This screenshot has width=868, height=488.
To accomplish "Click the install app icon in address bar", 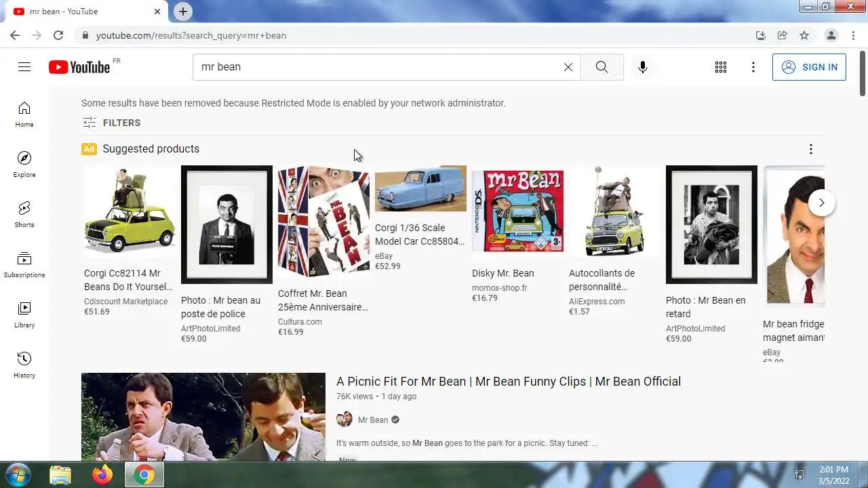I will click(761, 35).
